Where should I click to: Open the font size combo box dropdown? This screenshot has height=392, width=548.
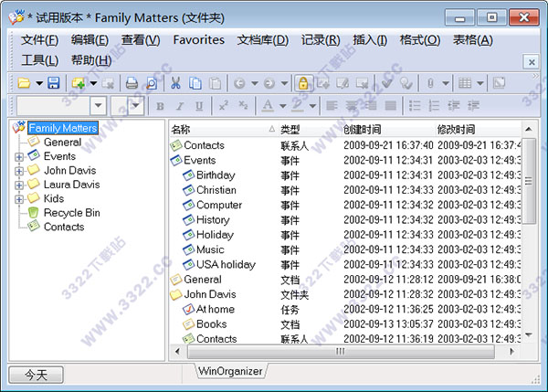pos(136,106)
